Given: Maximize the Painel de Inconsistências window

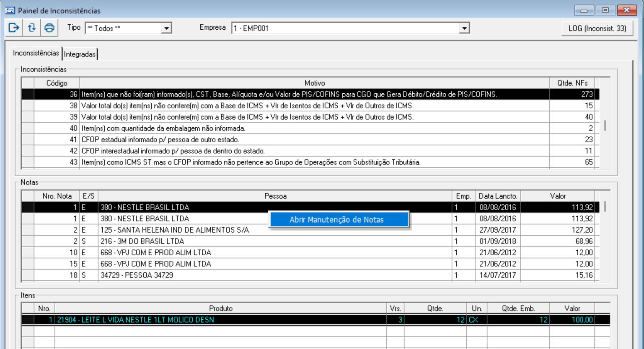Looking at the screenshot, I should coord(605,10).
